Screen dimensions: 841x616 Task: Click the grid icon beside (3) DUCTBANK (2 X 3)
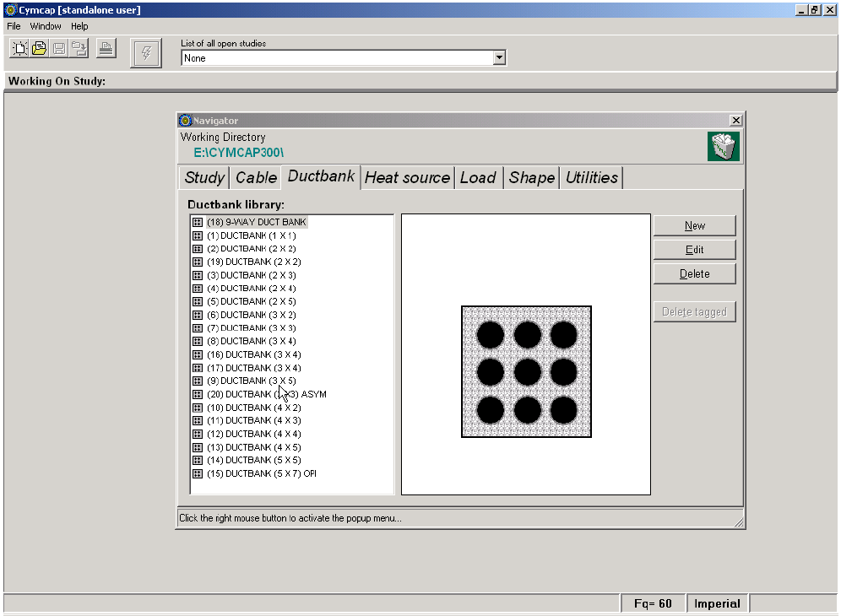coord(198,275)
